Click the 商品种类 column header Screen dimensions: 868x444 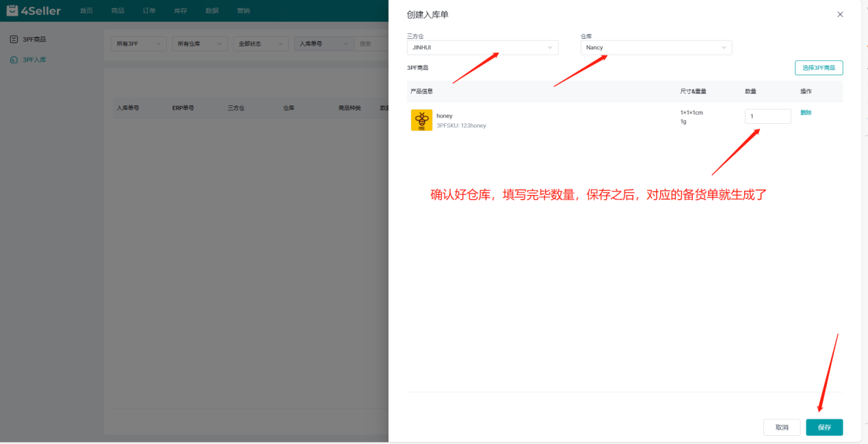350,108
